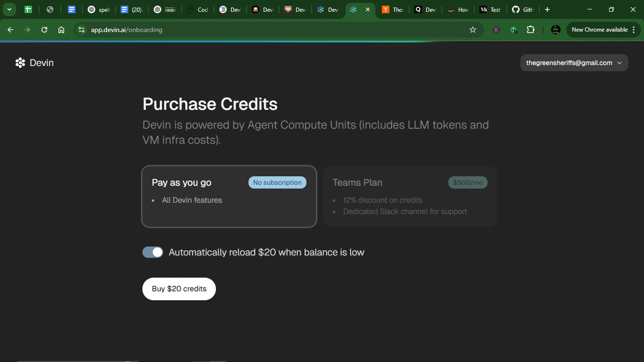The height and width of the screenshot is (362, 644).
Task: Select the Teams Plan card
Action: 410,197
